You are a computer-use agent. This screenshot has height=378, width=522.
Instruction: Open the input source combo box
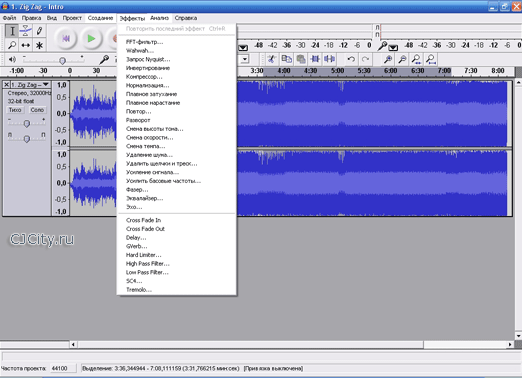[x=245, y=59]
